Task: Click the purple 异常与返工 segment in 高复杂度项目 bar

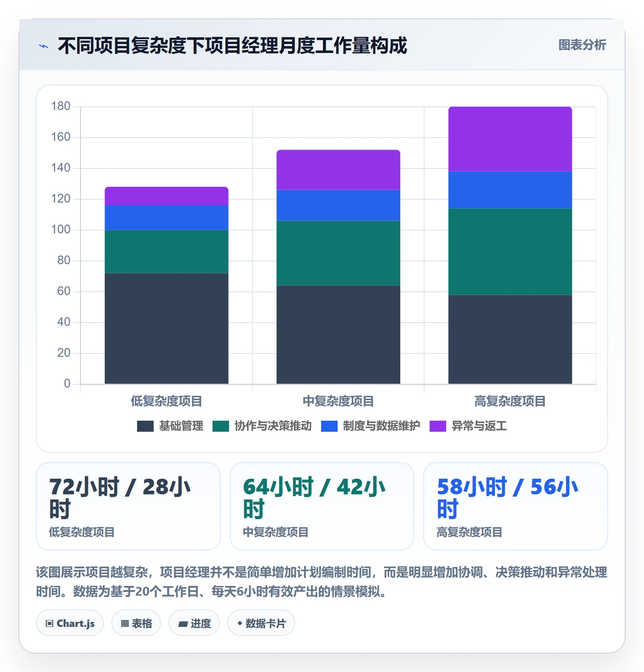Action: 510,139
